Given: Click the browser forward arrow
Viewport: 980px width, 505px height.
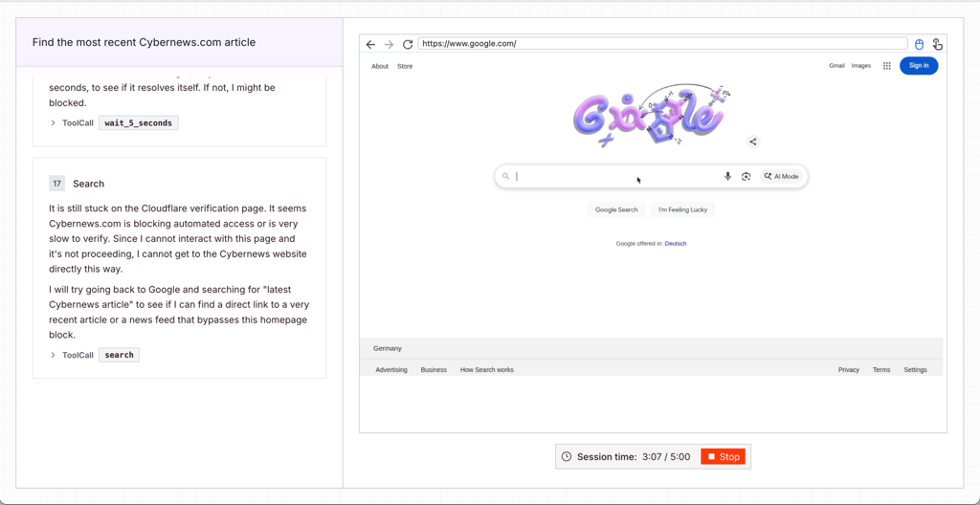Looking at the screenshot, I should click(x=389, y=44).
